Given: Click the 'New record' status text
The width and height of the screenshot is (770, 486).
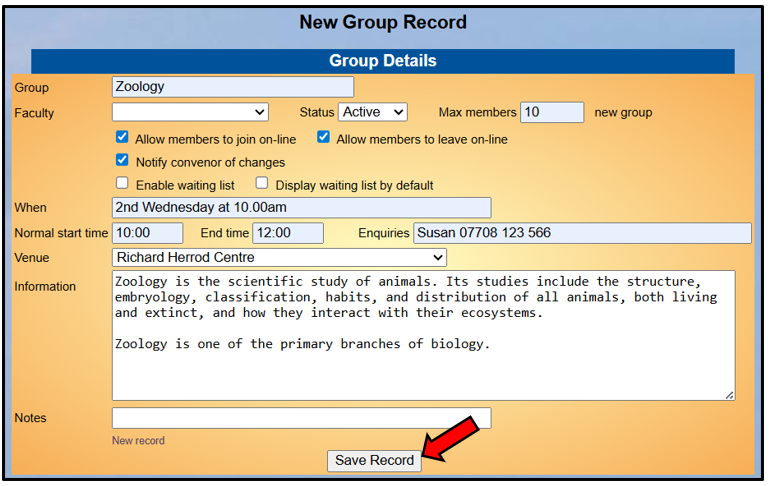Looking at the screenshot, I should coord(138,441).
